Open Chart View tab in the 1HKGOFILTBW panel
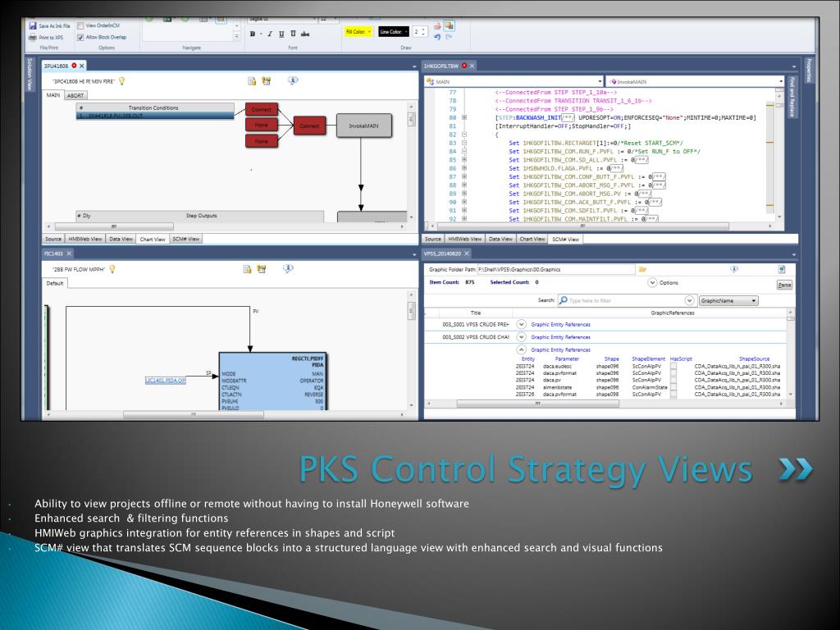 (532, 239)
